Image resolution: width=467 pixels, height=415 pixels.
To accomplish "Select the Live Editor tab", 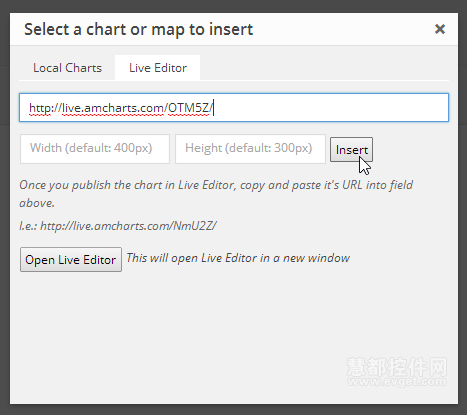I will coord(158,68).
